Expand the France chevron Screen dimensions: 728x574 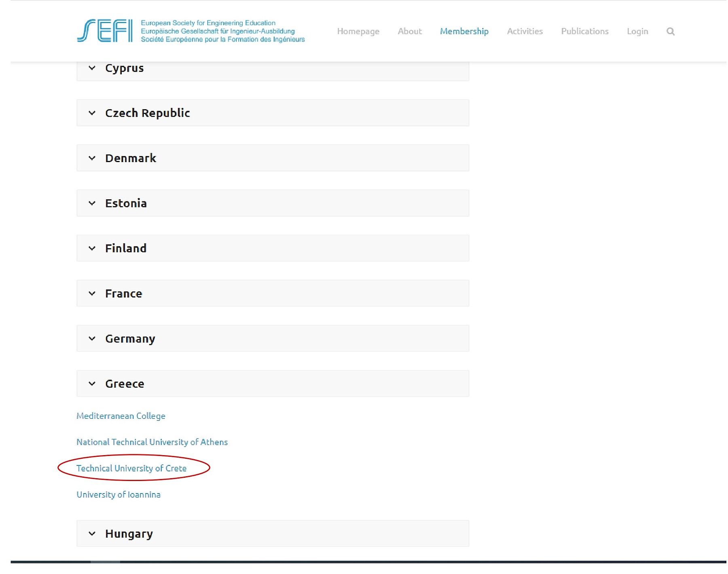[92, 293]
